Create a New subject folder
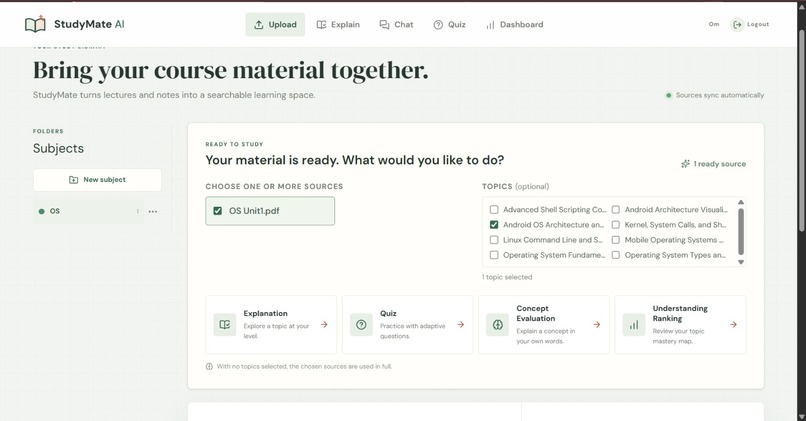The width and height of the screenshot is (806, 421). click(x=97, y=180)
